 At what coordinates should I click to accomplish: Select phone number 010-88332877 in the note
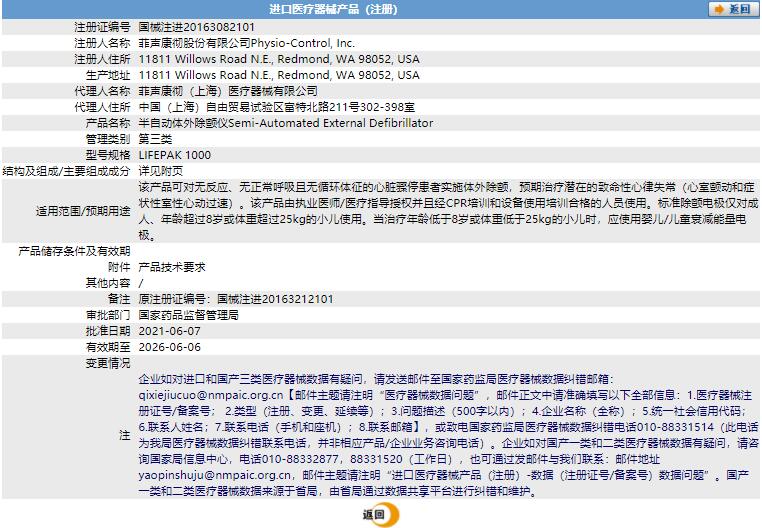point(300,460)
